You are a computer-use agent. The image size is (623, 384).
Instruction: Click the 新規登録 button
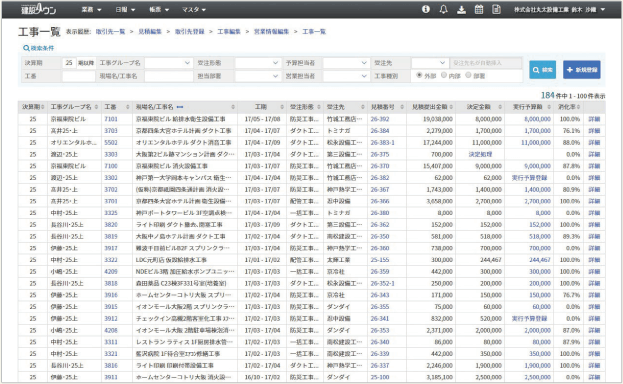(581, 70)
